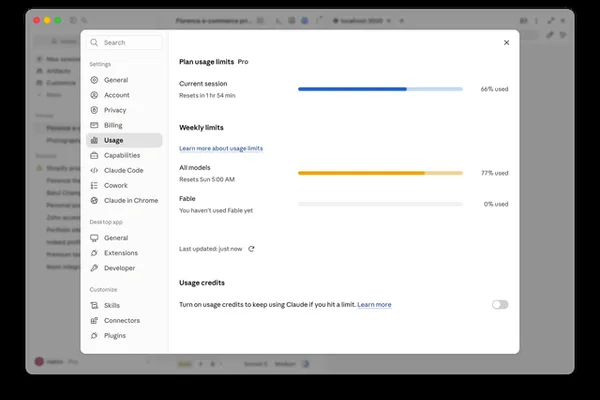
Task: Click the 'Plan usage limits' heading
Action: tap(206, 62)
